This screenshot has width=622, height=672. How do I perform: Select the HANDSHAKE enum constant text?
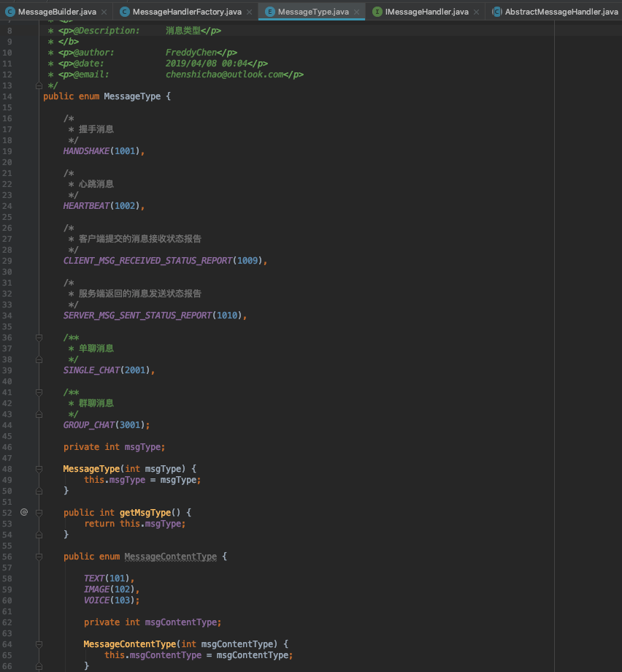tap(86, 150)
